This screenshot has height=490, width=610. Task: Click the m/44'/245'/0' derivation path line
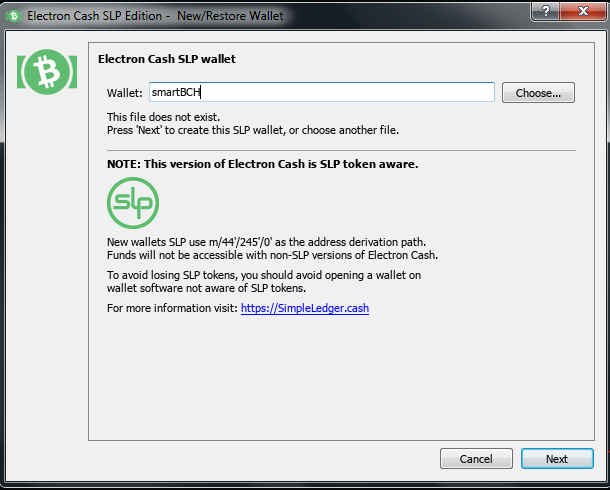point(266,242)
